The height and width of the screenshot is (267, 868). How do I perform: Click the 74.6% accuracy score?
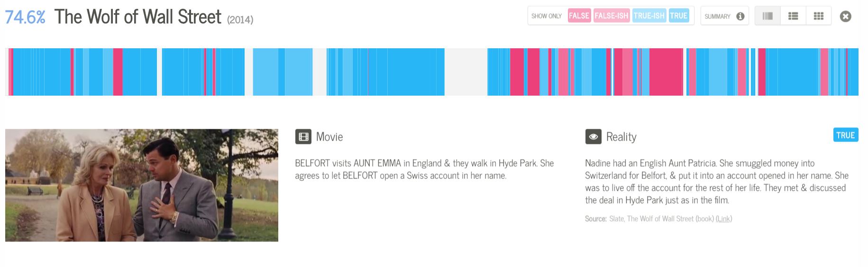click(25, 18)
